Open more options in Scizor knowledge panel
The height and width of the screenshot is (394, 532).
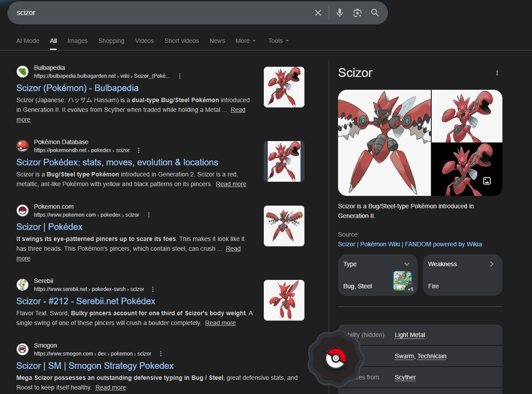pyautogui.click(x=497, y=73)
